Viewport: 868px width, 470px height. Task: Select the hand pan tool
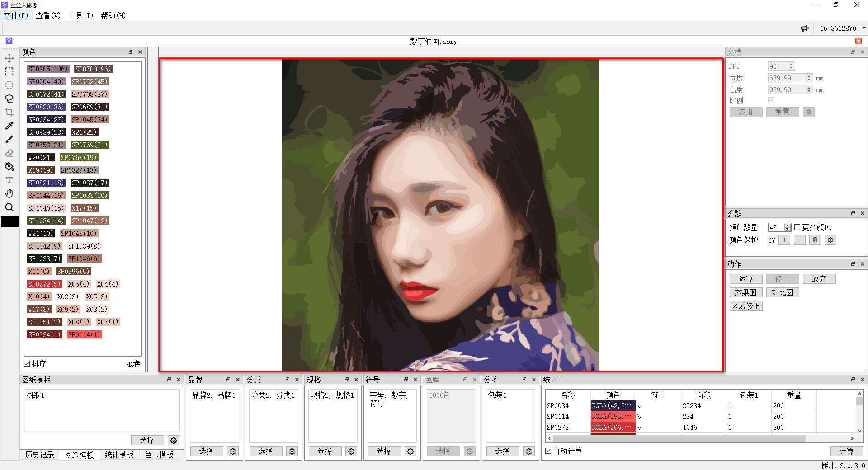click(x=9, y=193)
